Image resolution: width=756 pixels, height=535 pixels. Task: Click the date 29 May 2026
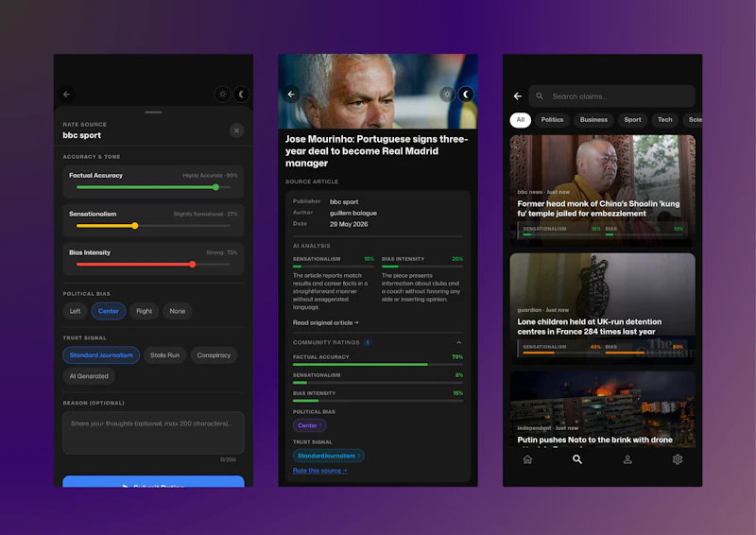349,224
